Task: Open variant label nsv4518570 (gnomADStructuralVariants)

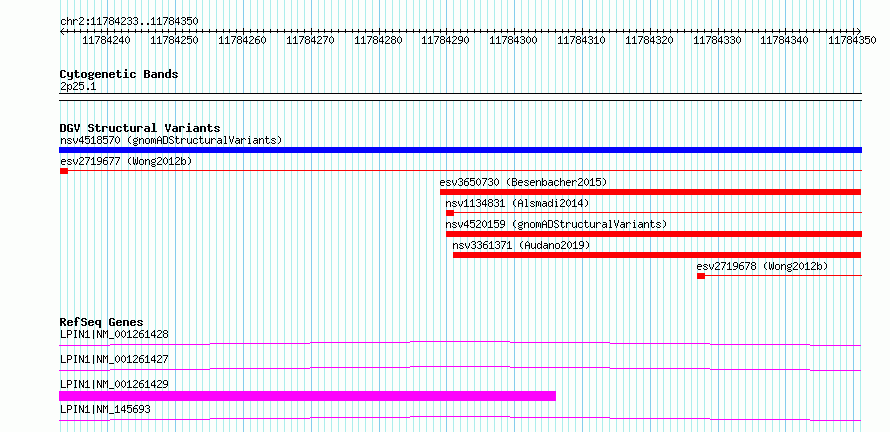Action: tap(171, 140)
